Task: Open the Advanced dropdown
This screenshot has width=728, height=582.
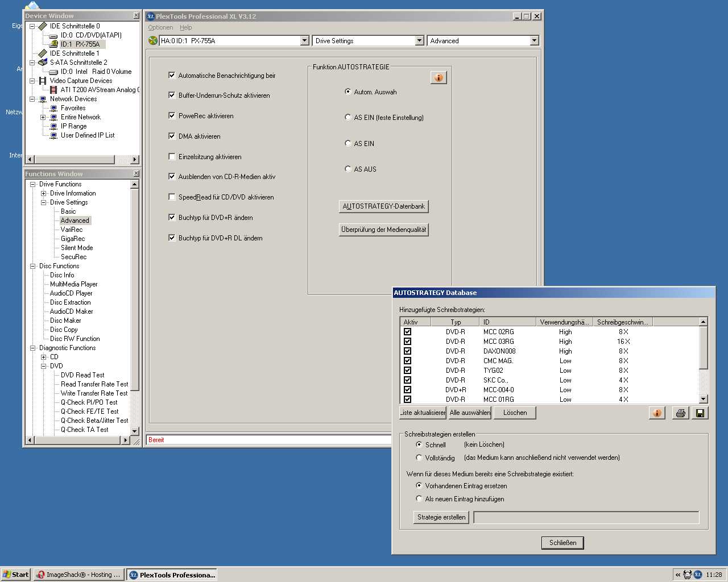Action: pyautogui.click(x=533, y=41)
